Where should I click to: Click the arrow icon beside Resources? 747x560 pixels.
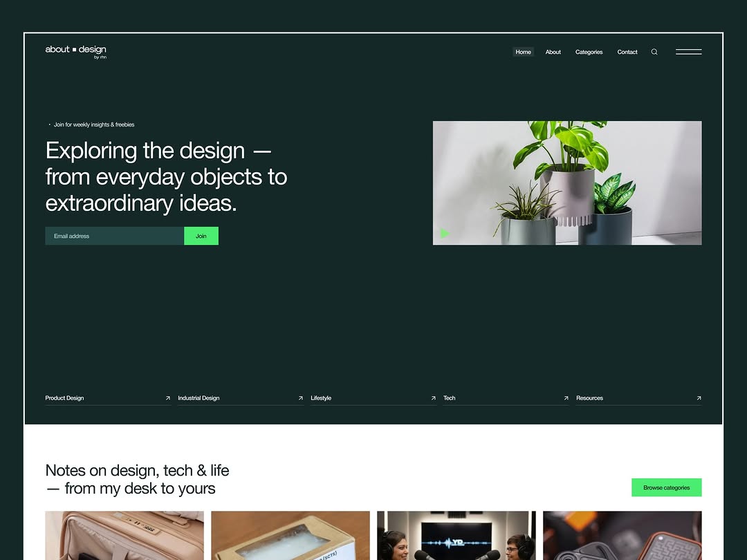point(699,398)
